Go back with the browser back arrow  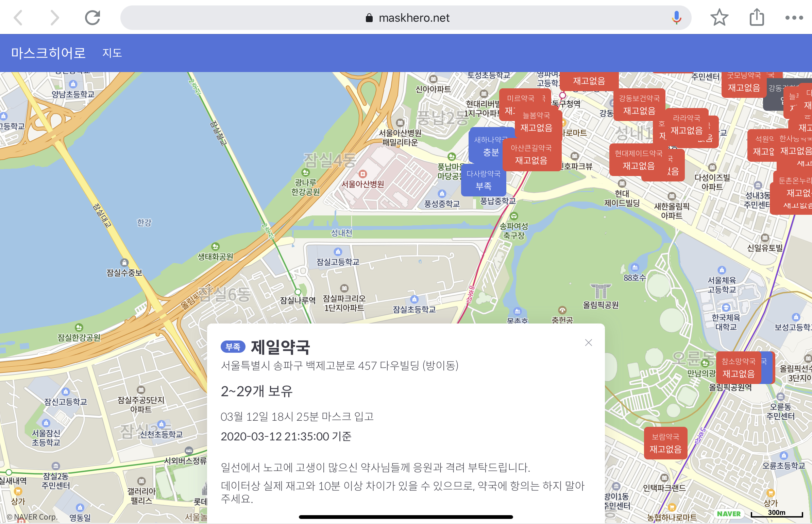pyautogui.click(x=18, y=18)
